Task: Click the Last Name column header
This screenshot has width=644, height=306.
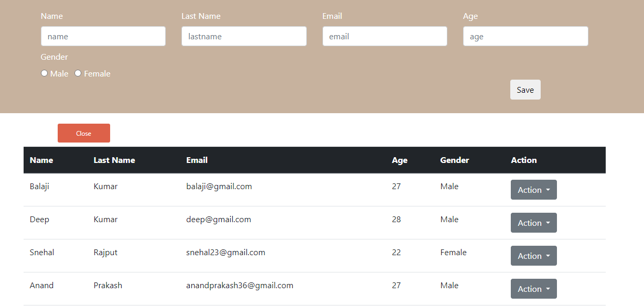Action: pos(114,160)
